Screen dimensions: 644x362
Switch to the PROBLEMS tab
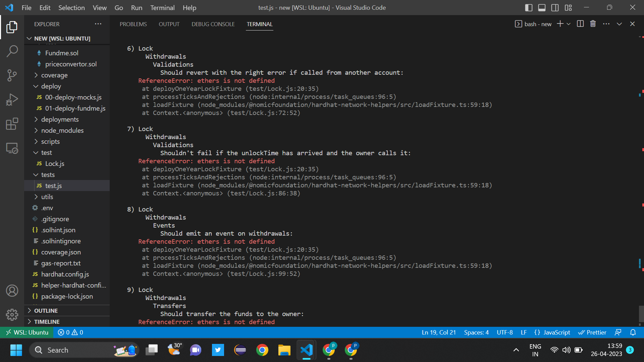click(x=133, y=24)
